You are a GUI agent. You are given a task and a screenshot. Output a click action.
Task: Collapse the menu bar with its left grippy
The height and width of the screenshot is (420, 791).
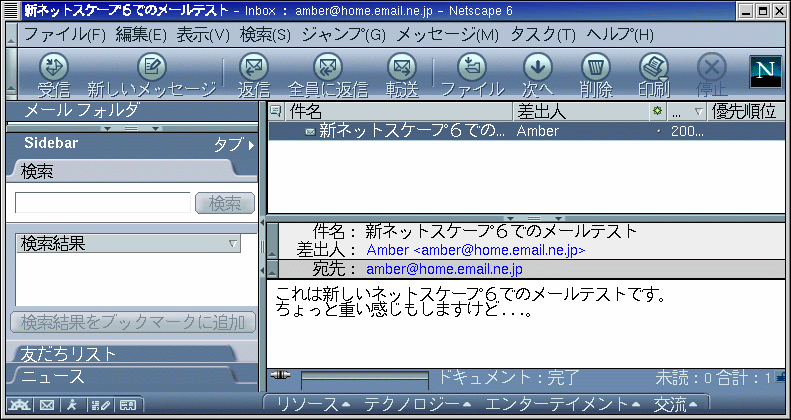[11, 35]
